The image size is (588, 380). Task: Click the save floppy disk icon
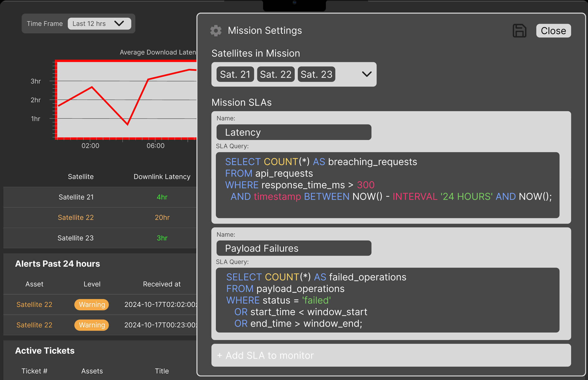click(x=519, y=31)
